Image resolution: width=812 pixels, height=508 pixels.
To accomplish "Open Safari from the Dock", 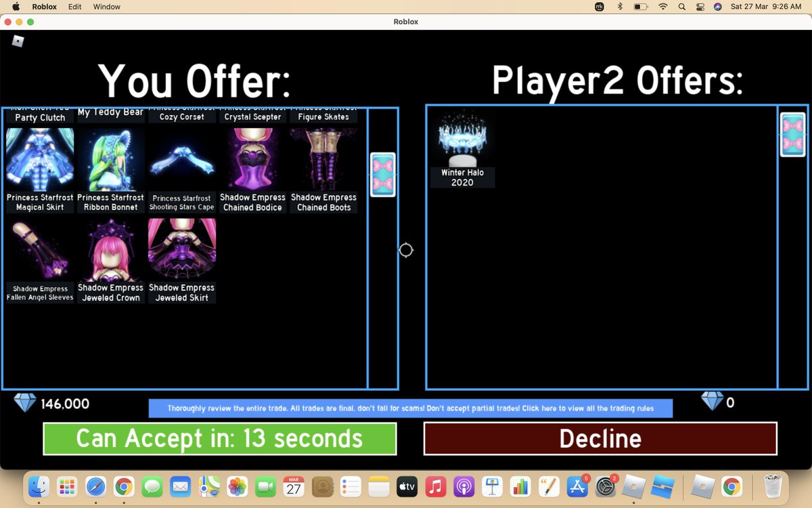I will [95, 486].
